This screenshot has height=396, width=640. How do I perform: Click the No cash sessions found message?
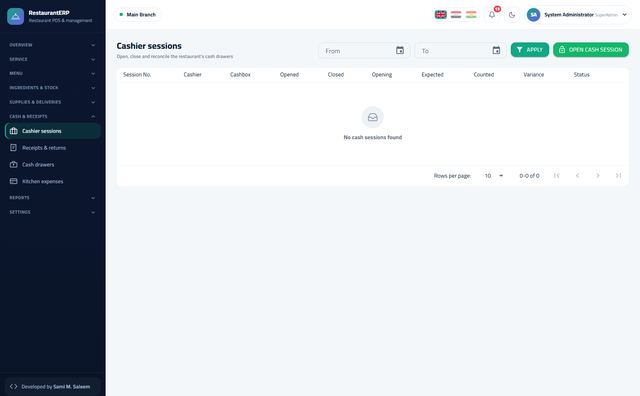[373, 138]
